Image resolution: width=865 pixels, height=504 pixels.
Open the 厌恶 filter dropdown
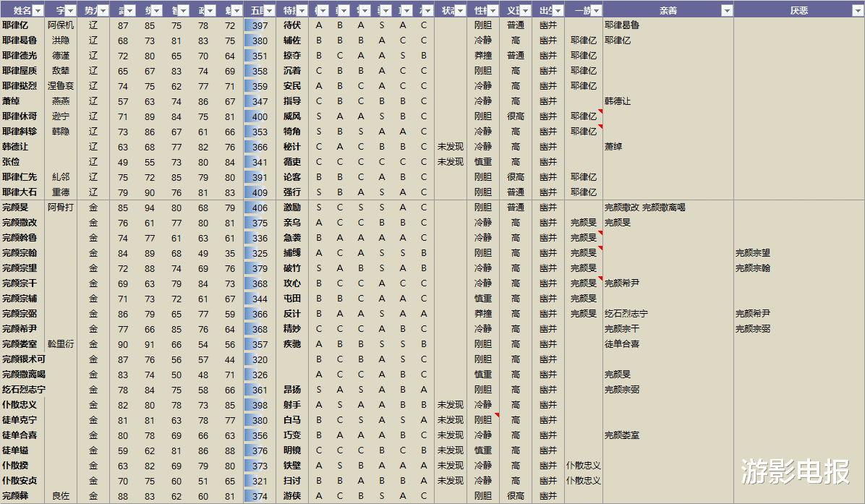pos(858,10)
